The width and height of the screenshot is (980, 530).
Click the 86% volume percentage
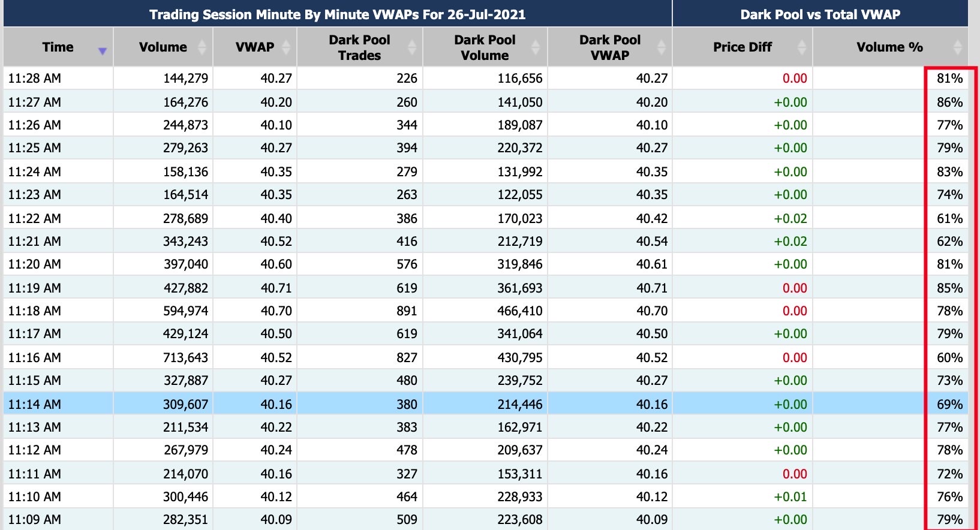[950, 102]
